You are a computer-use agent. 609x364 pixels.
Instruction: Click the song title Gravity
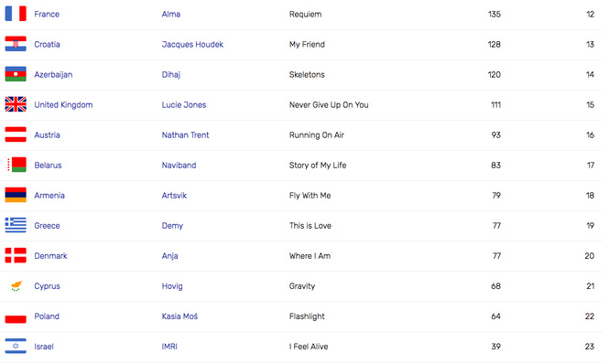click(302, 286)
